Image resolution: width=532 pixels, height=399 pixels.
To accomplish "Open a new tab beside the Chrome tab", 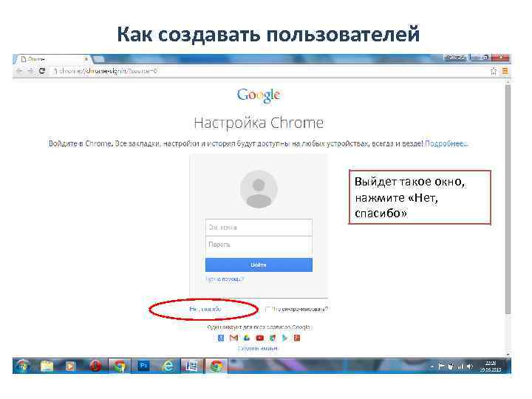I will tap(99, 59).
